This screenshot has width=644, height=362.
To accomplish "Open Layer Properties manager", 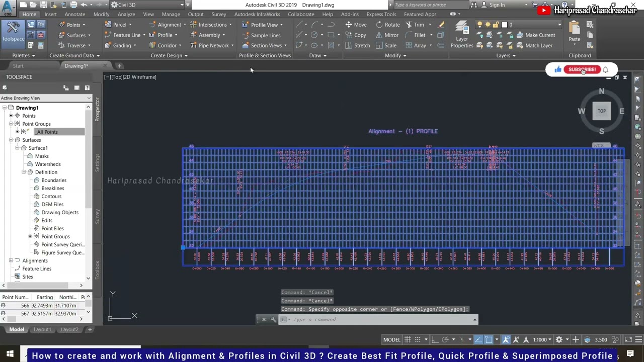I will pyautogui.click(x=461, y=35).
